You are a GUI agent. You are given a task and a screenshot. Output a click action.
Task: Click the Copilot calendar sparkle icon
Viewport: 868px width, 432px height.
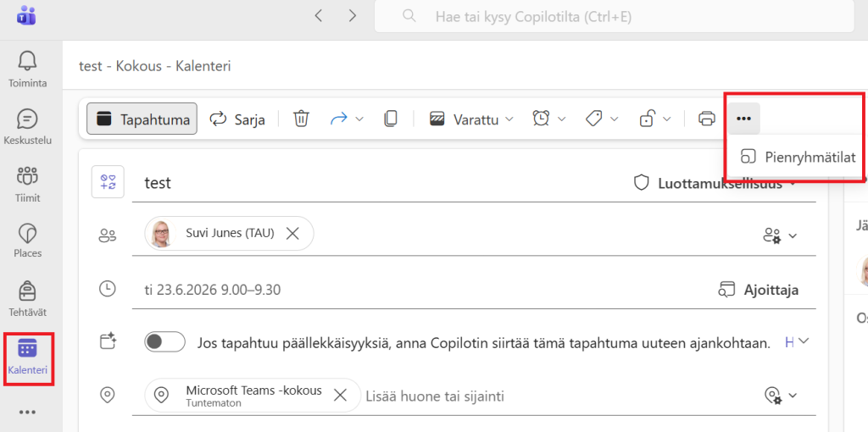pyautogui.click(x=108, y=341)
